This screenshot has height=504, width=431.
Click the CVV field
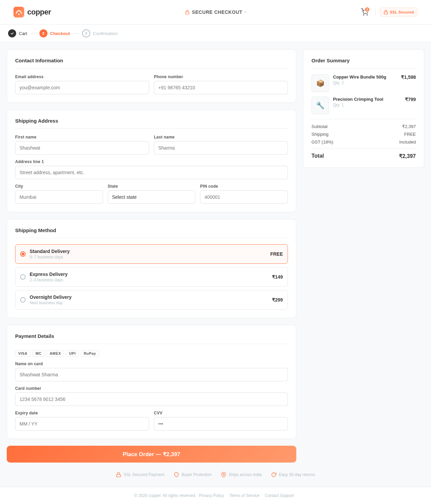[221, 424]
